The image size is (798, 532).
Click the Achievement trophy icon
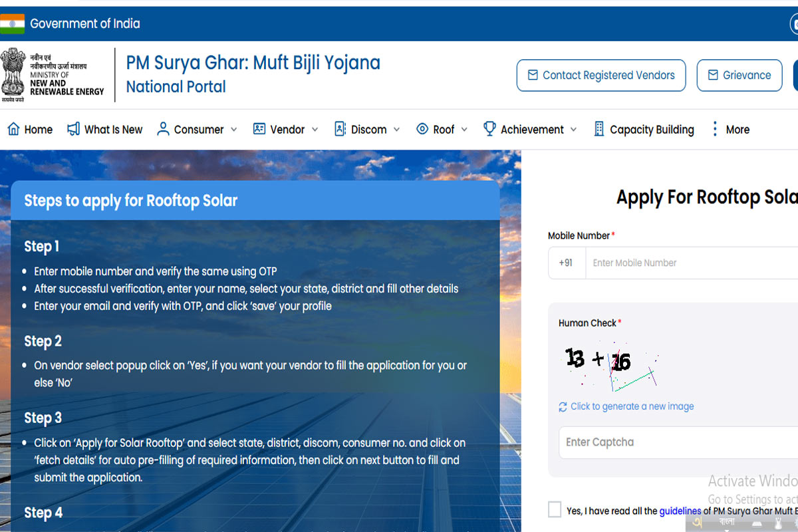[x=489, y=129]
